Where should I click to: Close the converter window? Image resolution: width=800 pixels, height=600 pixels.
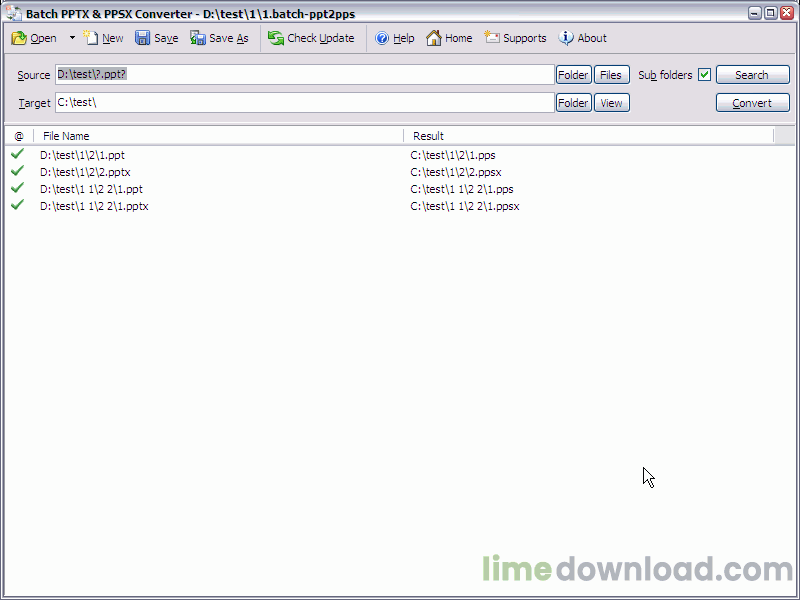tap(786, 13)
